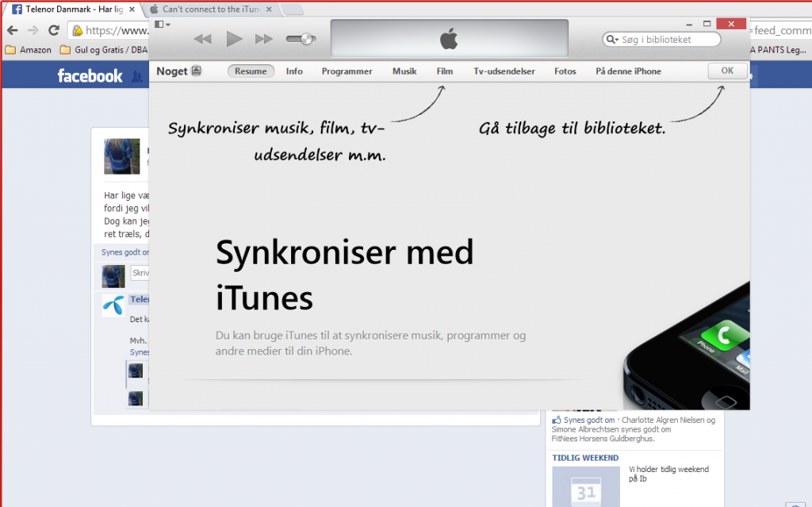Open the Programmer tab
The image size is (812, 507).
(347, 71)
